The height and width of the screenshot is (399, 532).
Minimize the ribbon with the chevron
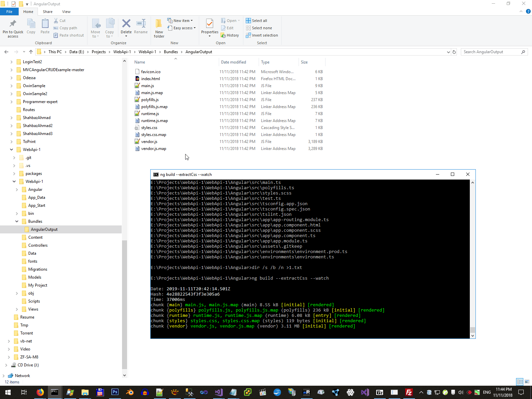(x=521, y=12)
